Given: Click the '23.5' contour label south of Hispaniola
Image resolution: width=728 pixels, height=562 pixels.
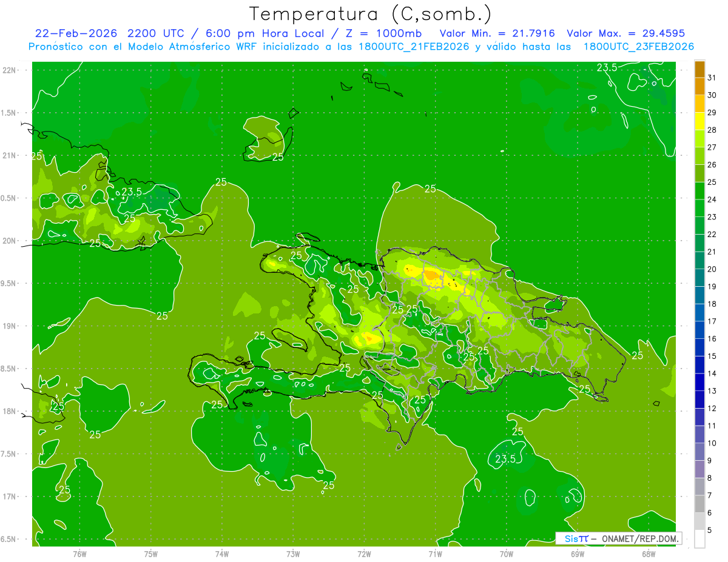Looking at the screenshot, I should 505,460.
